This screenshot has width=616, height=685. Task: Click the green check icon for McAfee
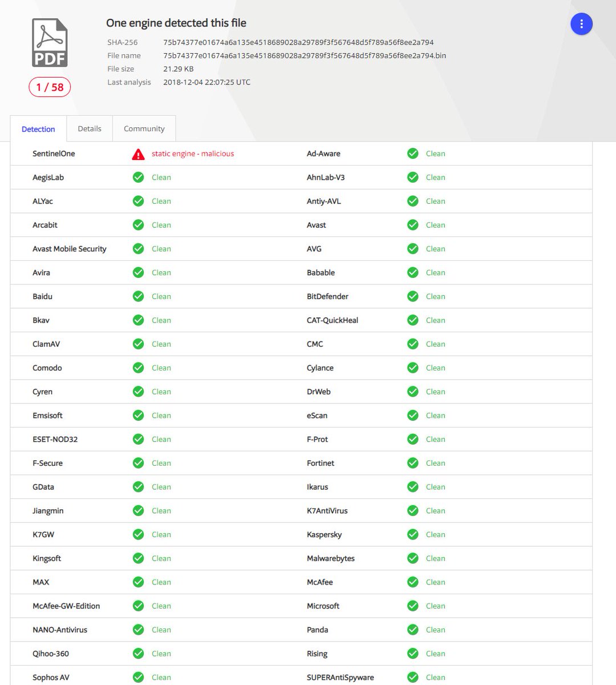pos(412,582)
